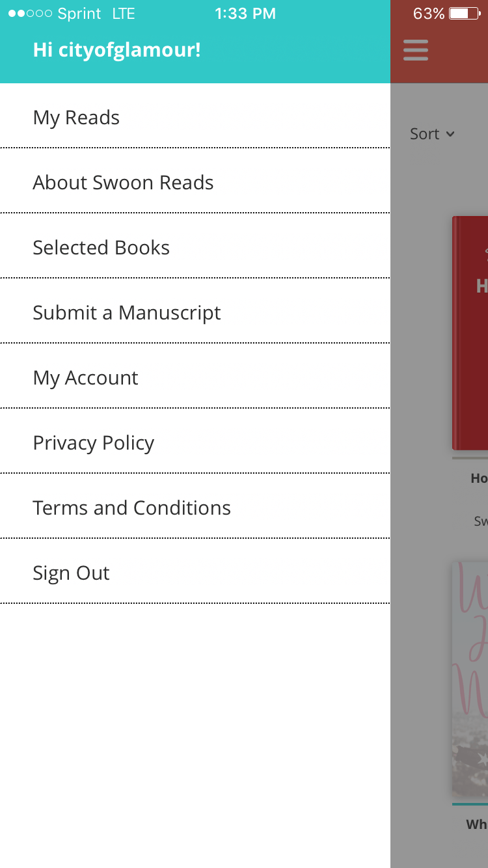Open the red book cover
This screenshot has width=488, height=868.
point(470,333)
